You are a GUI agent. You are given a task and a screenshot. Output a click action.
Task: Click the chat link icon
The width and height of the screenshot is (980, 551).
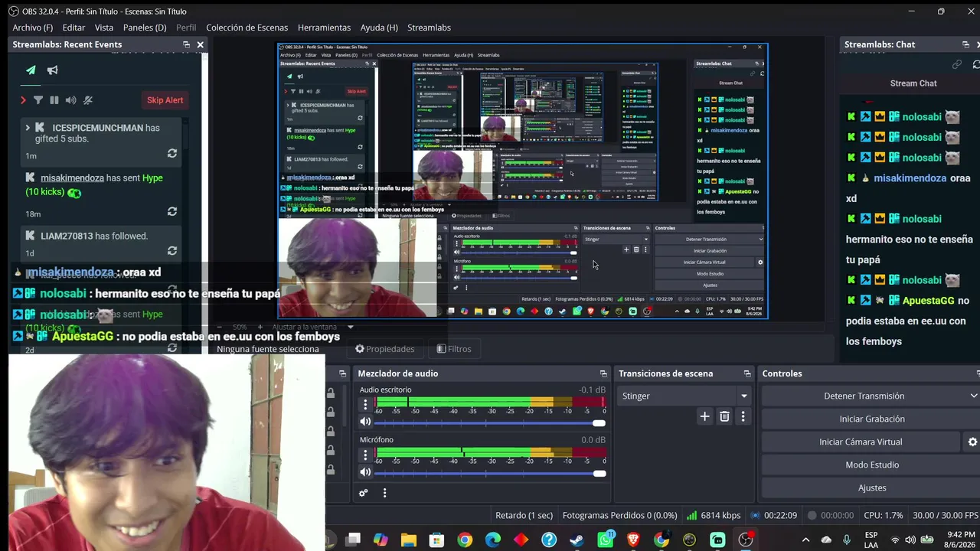pos(956,65)
